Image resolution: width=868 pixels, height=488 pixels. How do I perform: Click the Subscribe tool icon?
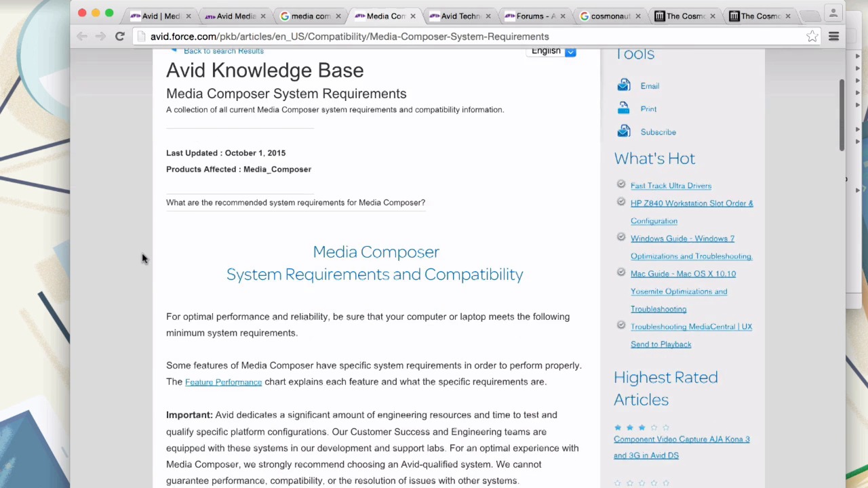pyautogui.click(x=623, y=131)
